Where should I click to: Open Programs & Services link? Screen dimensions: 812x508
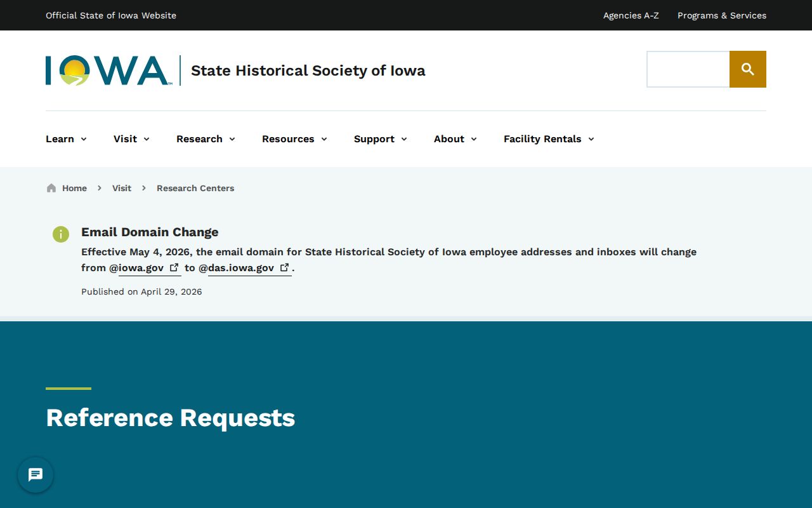722,15
